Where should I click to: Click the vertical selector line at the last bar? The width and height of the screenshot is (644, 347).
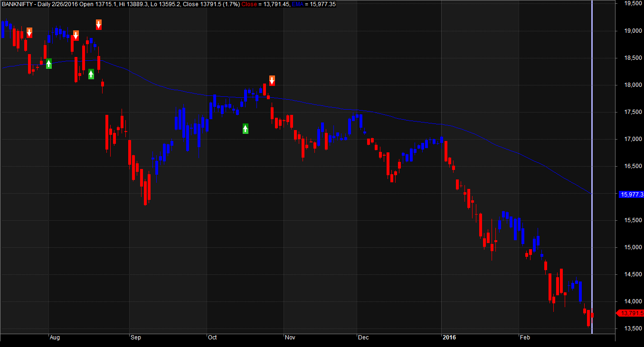pos(592,166)
